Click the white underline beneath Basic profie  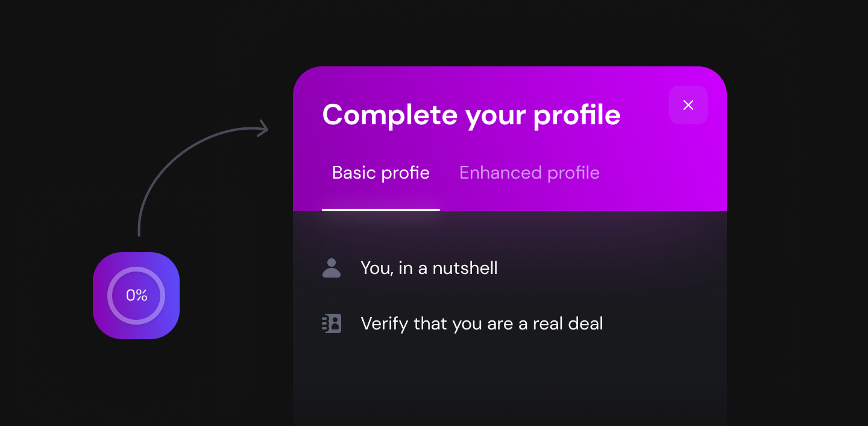(x=381, y=209)
